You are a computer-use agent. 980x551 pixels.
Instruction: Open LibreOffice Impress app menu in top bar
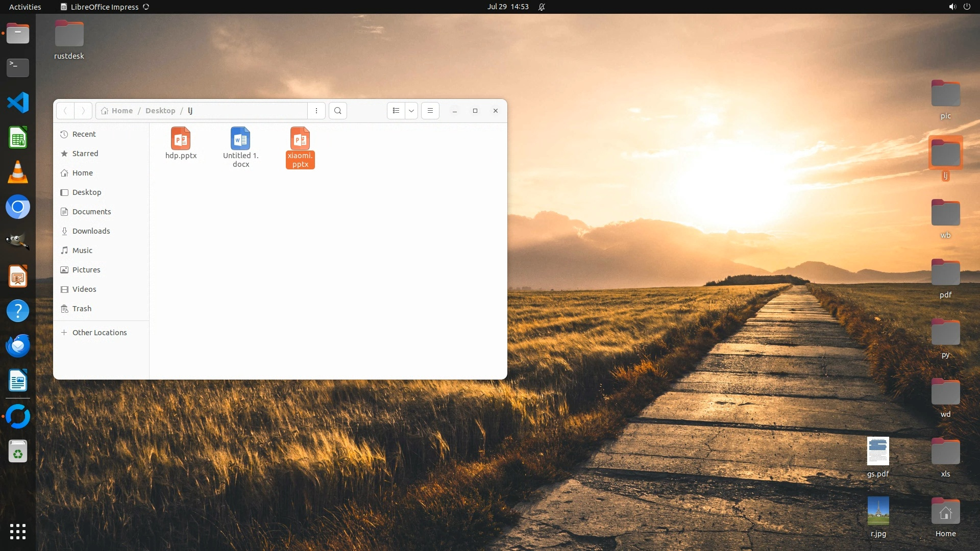[105, 7]
